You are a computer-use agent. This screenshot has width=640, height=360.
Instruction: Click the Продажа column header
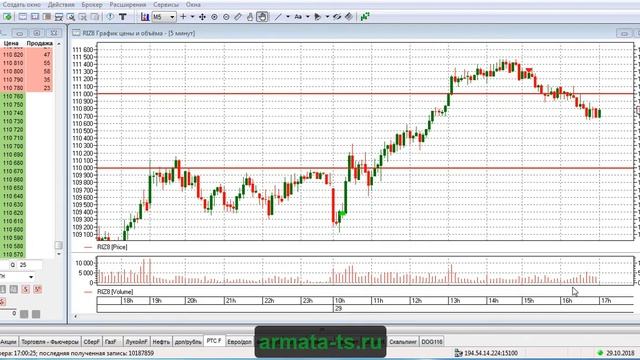tap(40, 43)
